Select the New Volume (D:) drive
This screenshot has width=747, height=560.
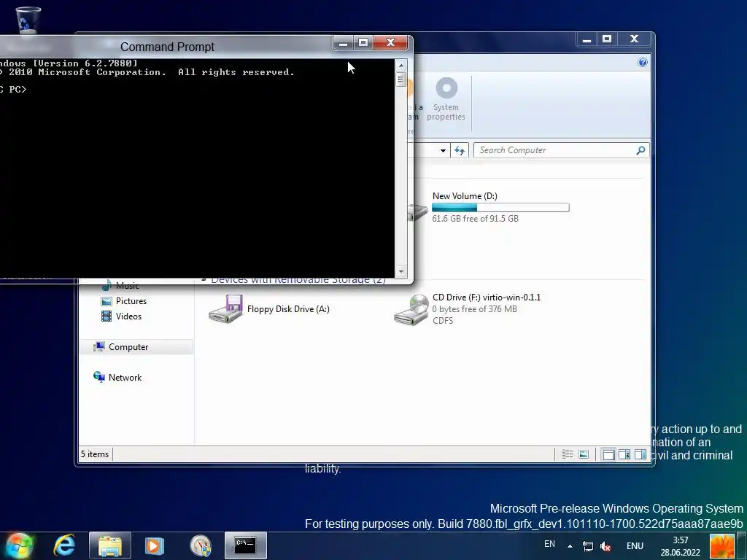pyautogui.click(x=488, y=208)
